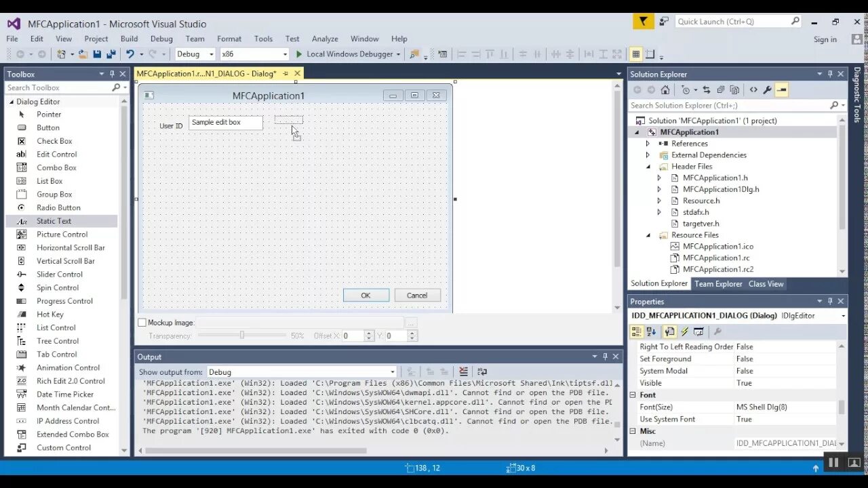The width and height of the screenshot is (868, 488).
Task: Click Home icon in Solution Explorer
Action: tap(665, 89)
